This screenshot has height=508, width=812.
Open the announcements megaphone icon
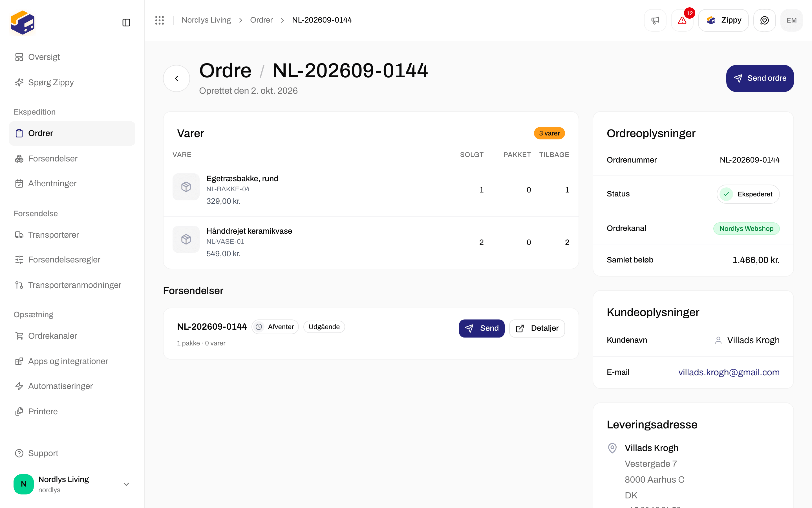655,21
